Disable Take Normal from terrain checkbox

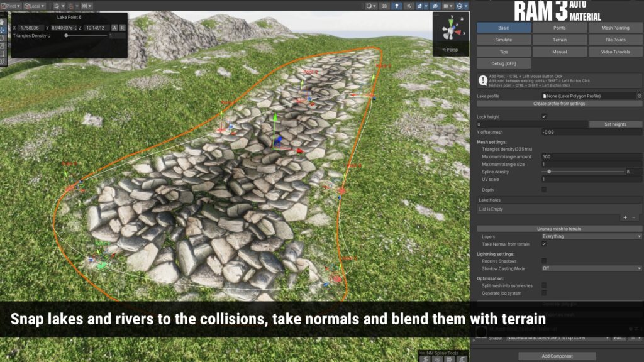click(x=544, y=244)
